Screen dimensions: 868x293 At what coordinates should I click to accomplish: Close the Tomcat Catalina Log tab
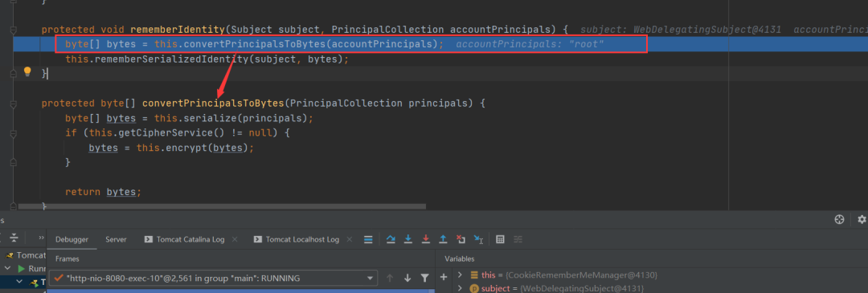[x=235, y=239]
